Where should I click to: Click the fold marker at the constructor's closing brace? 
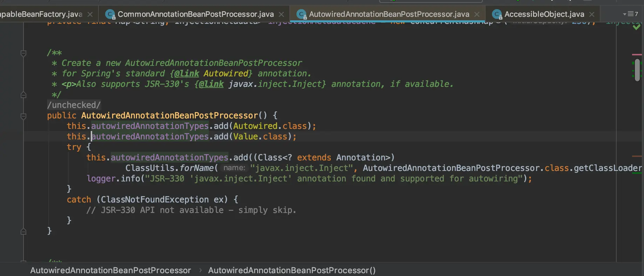click(23, 232)
